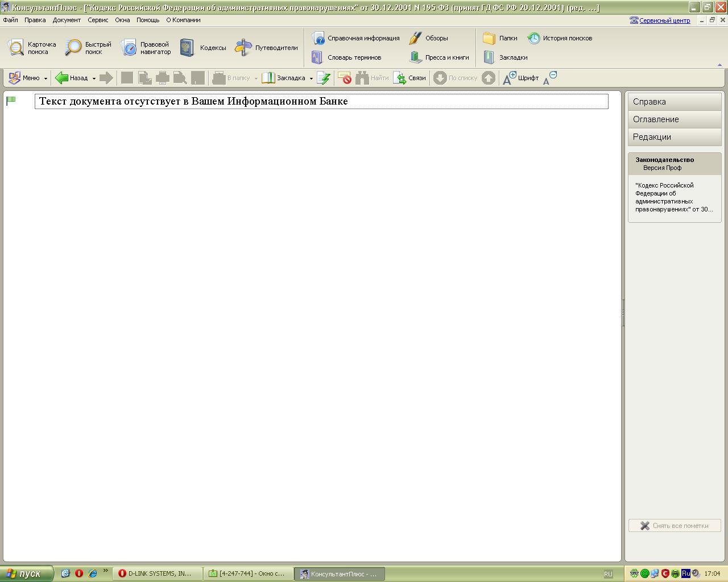Switch to the Редакции tab
Image resolution: width=728 pixels, height=582 pixels.
pyautogui.click(x=675, y=137)
